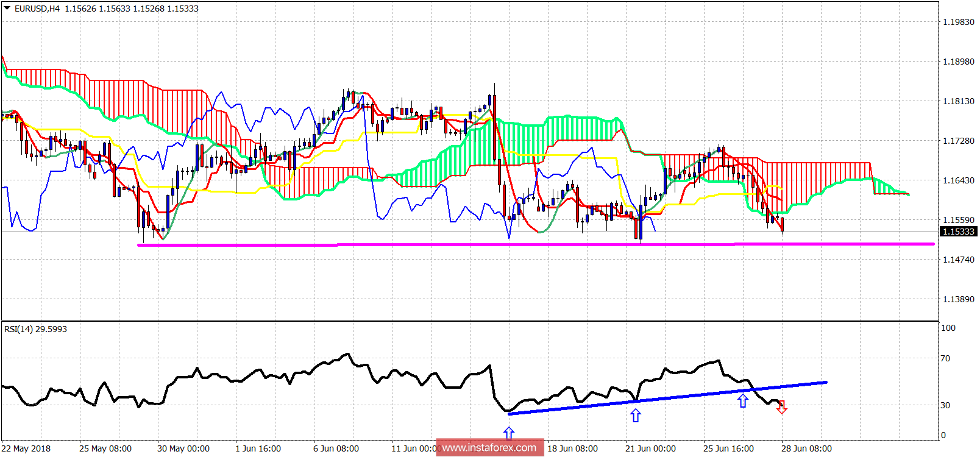Click the 6 Jun 08:00 time label
The image size is (980, 457).
click(x=336, y=448)
